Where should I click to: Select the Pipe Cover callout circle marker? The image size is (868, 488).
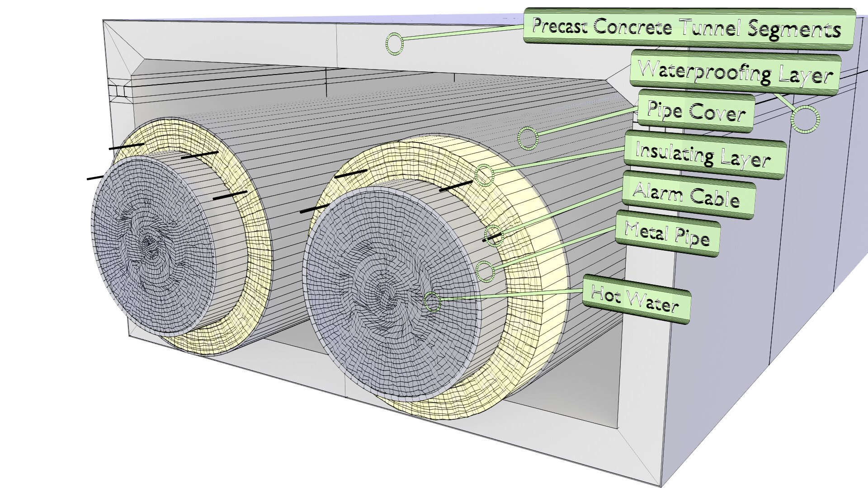point(528,138)
